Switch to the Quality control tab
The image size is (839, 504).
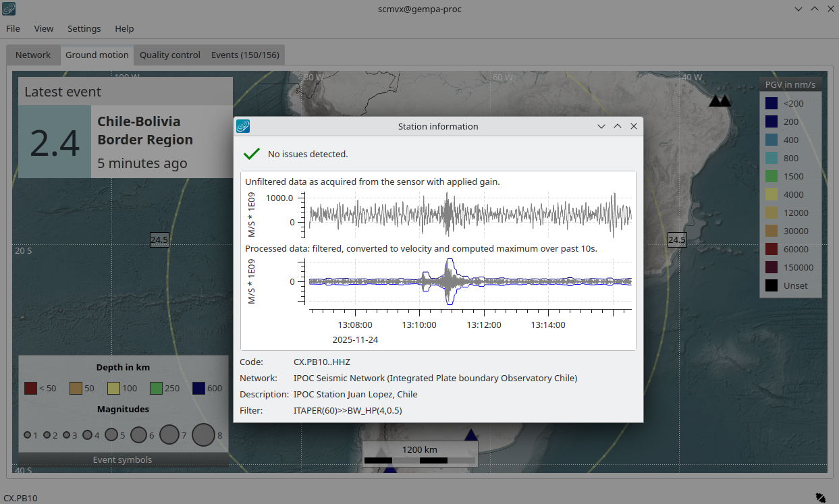169,55
